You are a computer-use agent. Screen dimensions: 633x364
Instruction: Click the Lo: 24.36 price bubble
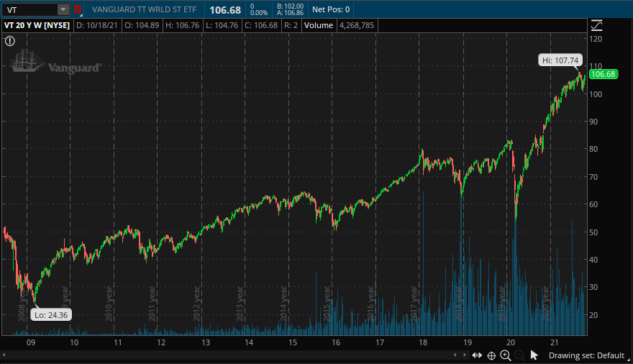pos(51,315)
